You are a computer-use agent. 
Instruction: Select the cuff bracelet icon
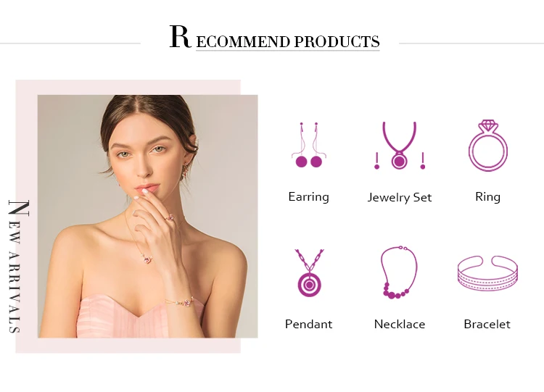tap(487, 273)
